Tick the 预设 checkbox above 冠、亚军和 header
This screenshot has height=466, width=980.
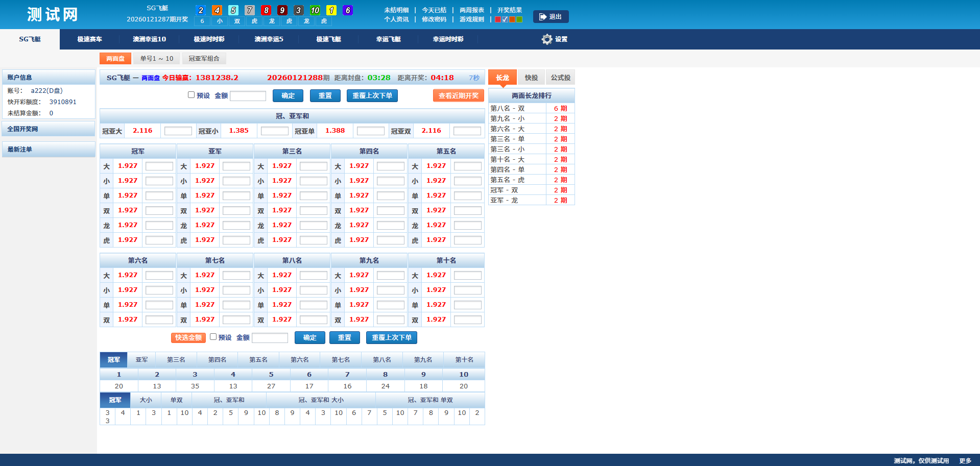(x=192, y=95)
